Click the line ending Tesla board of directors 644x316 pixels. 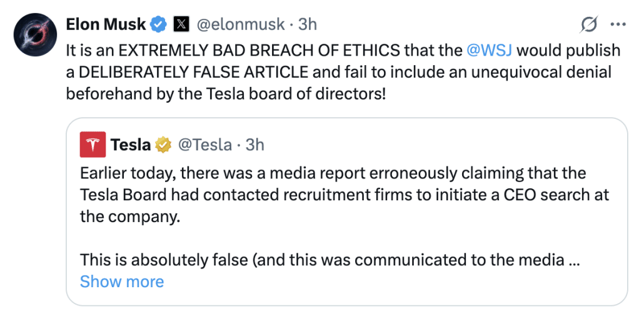(x=226, y=94)
